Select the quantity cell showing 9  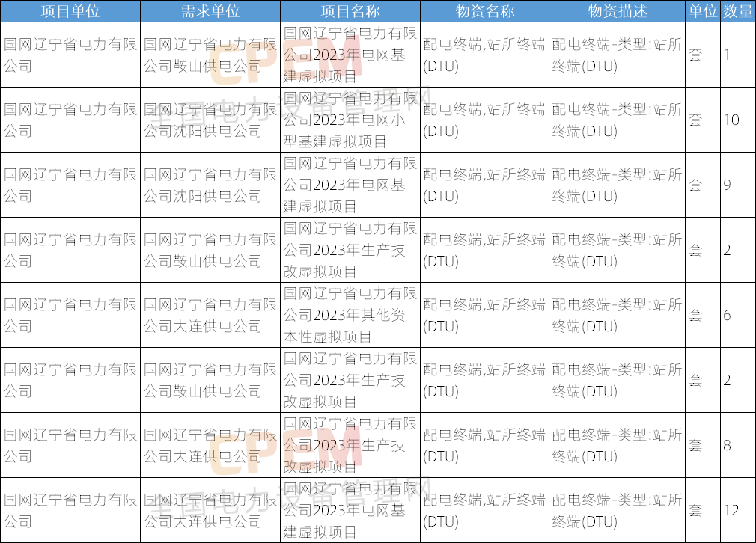pos(737,185)
